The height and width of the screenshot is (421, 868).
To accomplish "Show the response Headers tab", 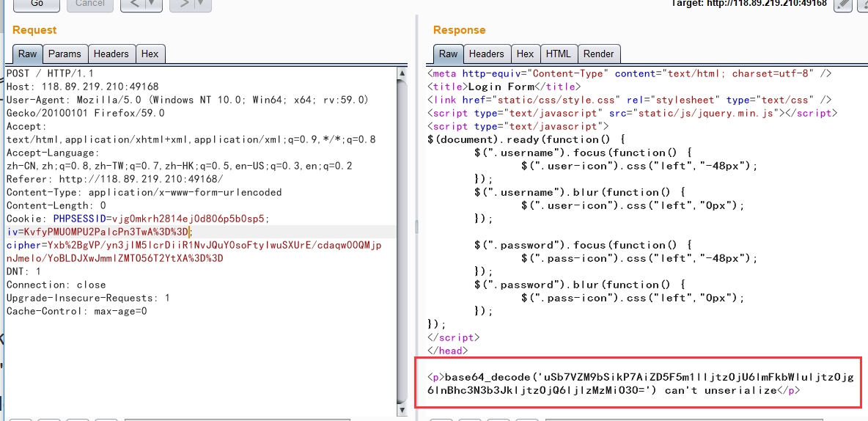I will pyautogui.click(x=486, y=54).
